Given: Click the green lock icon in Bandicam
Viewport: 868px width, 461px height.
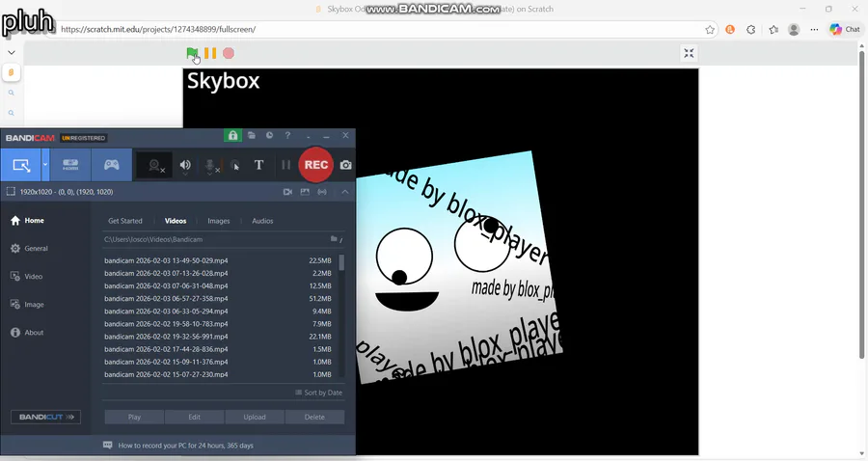Looking at the screenshot, I should click(x=232, y=136).
